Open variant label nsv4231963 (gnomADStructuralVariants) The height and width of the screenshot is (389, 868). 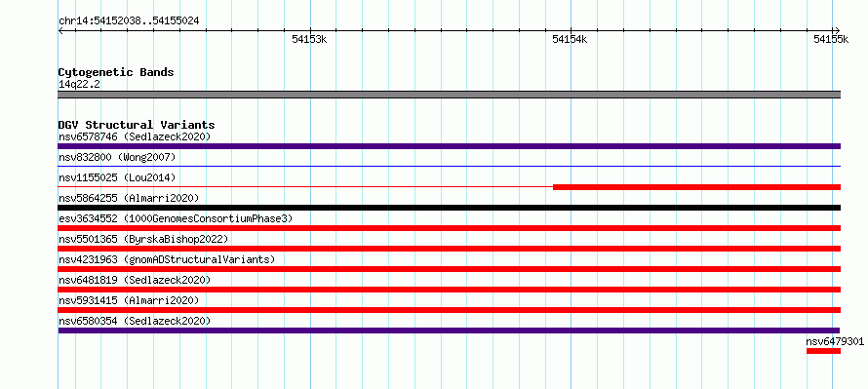167,259
